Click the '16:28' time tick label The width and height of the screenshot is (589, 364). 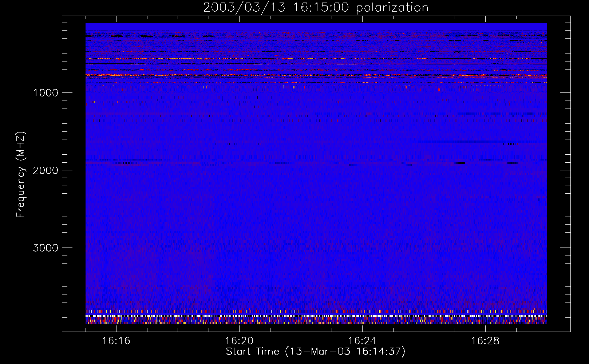(x=485, y=341)
